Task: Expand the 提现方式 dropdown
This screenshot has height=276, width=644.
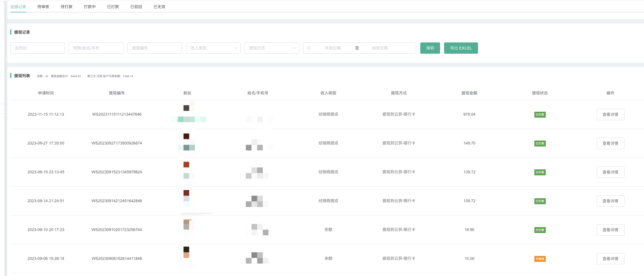Action: 272,48
